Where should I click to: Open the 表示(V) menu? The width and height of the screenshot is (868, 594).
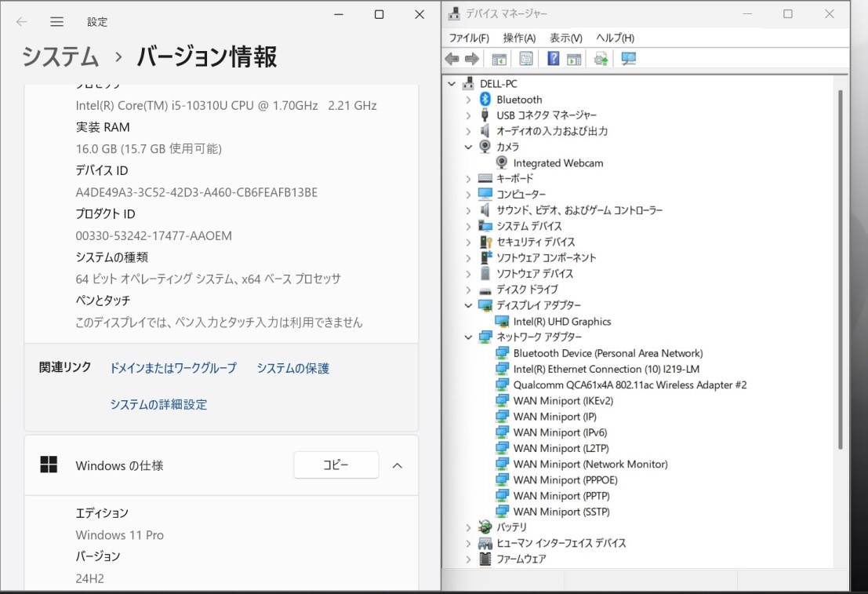click(566, 38)
